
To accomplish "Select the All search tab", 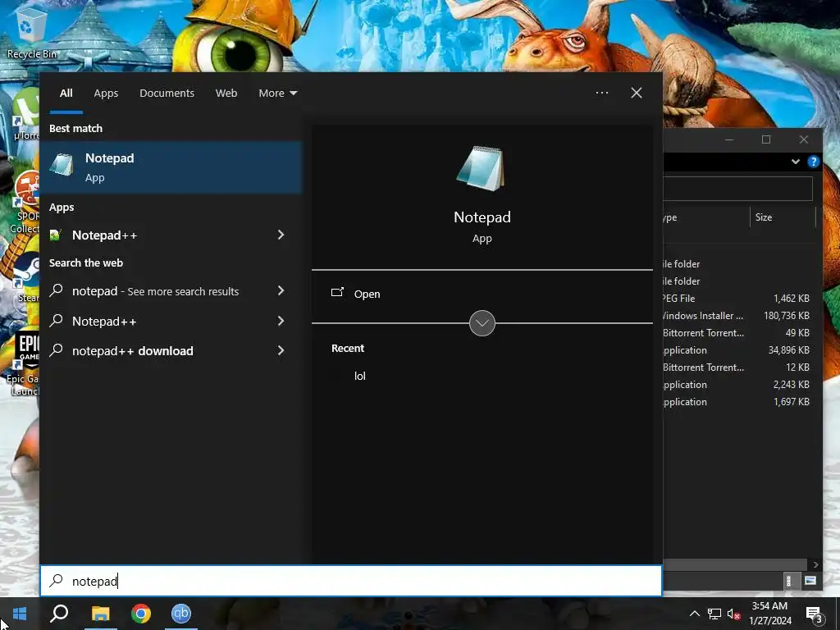I will point(66,94).
